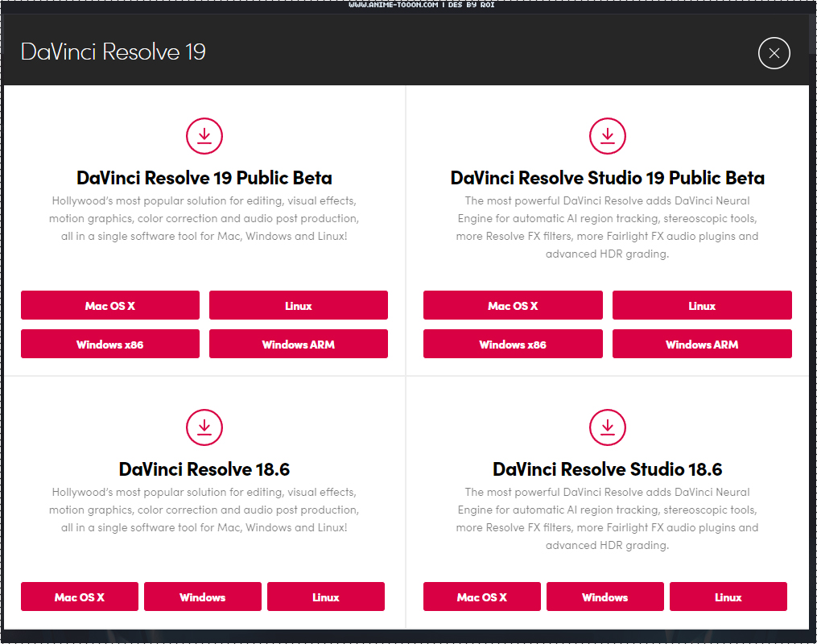Click the dialog title DaVinci Resolve 19
The image size is (817, 644).
coord(113,52)
